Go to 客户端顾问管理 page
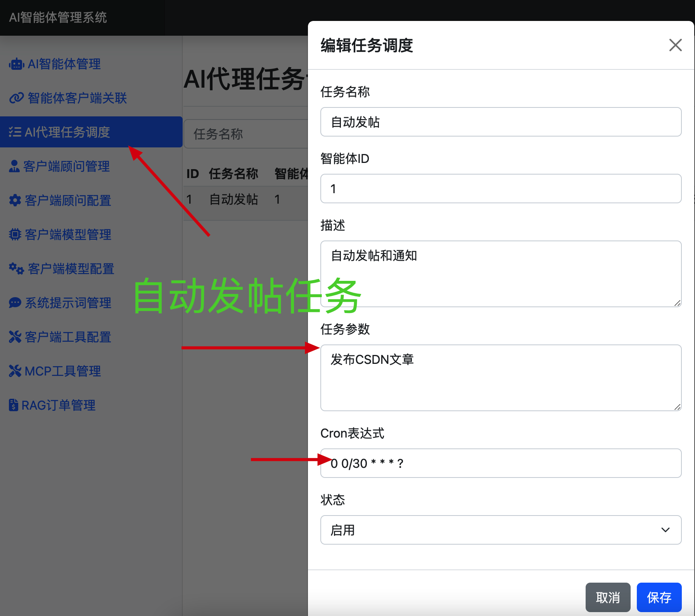This screenshot has height=616, width=695. pyautogui.click(x=91, y=166)
